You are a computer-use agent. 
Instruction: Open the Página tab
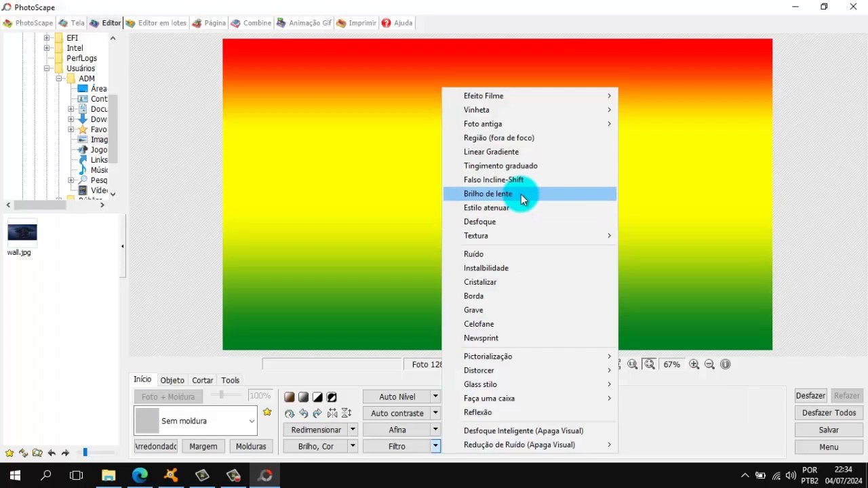pyautogui.click(x=209, y=23)
